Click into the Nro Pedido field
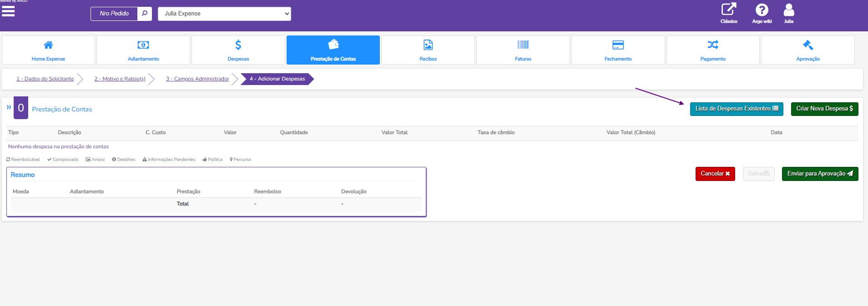Viewport: 868px width, 306px height. [x=114, y=14]
